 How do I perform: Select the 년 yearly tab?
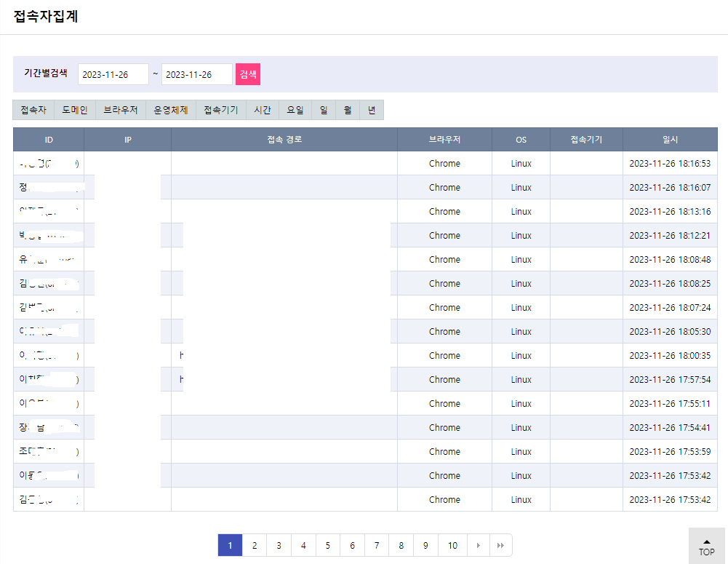[372, 111]
